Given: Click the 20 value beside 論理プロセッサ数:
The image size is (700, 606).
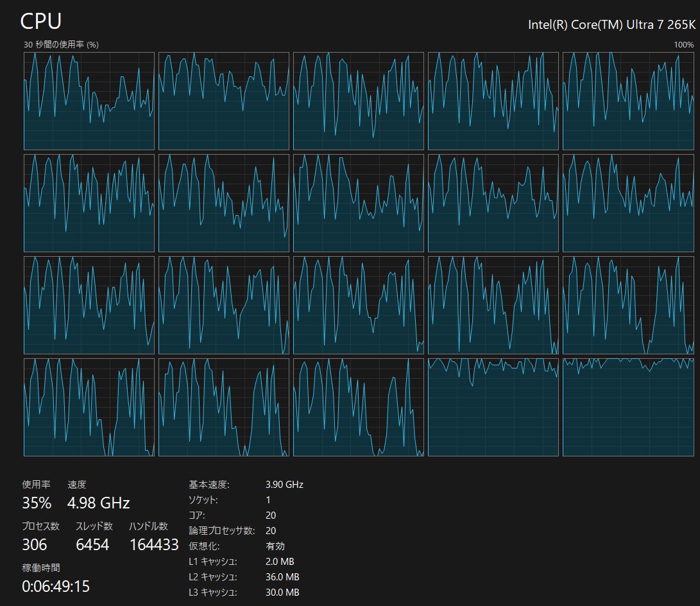Looking at the screenshot, I should (271, 530).
